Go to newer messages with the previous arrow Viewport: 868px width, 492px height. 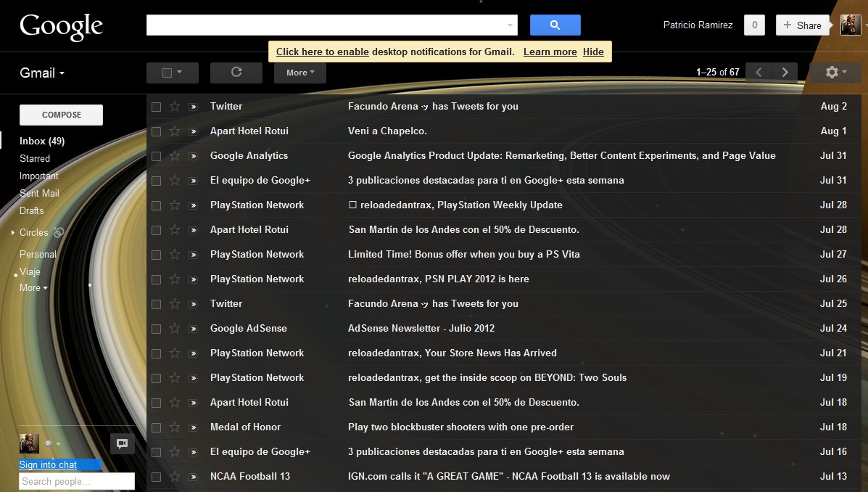tap(759, 72)
